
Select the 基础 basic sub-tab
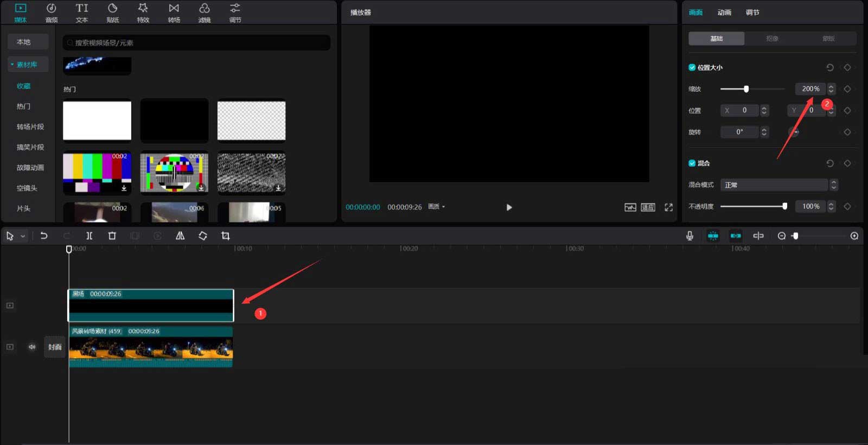717,39
